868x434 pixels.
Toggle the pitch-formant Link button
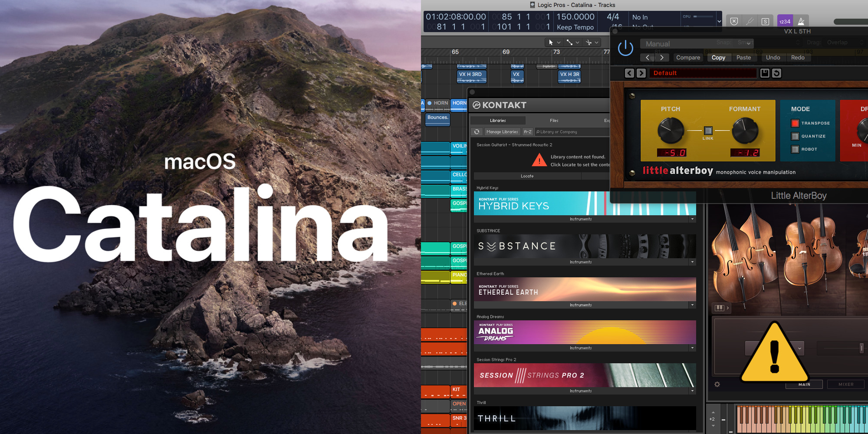708,131
